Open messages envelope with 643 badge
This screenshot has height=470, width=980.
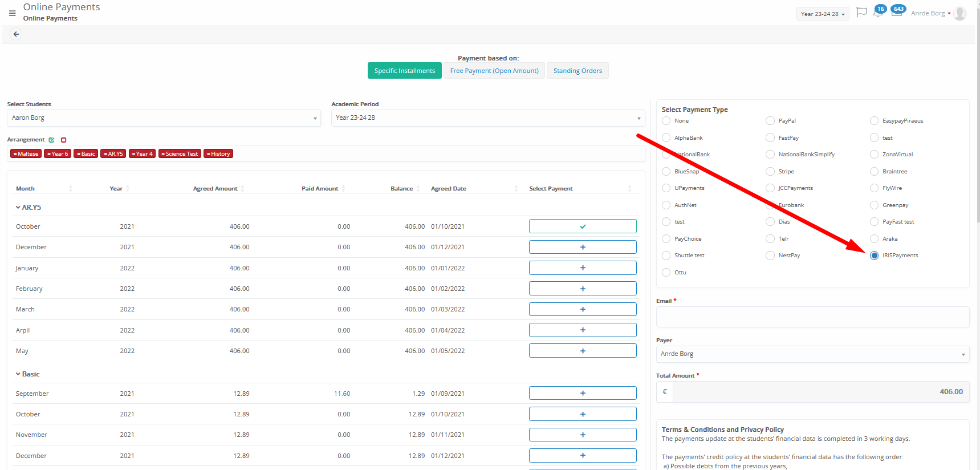896,13
